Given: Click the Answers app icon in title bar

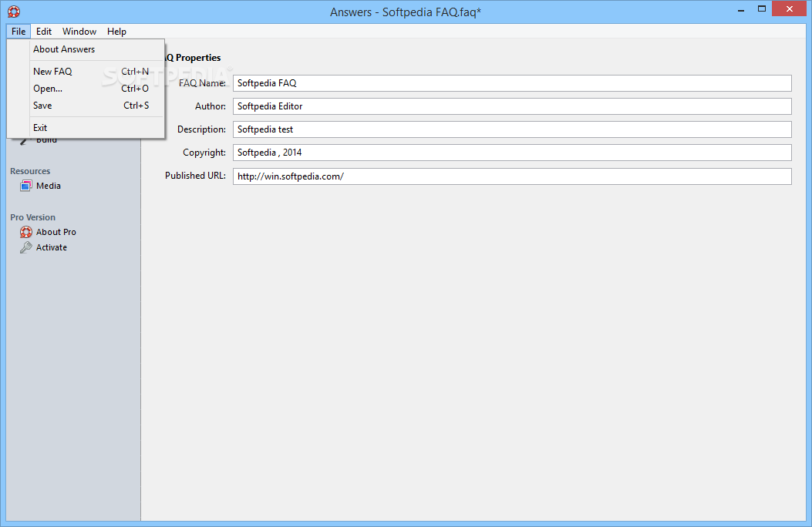Looking at the screenshot, I should pos(14,11).
